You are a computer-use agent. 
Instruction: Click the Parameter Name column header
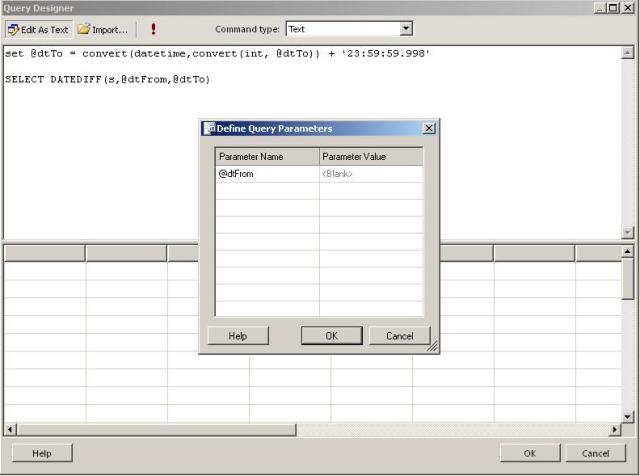267,156
